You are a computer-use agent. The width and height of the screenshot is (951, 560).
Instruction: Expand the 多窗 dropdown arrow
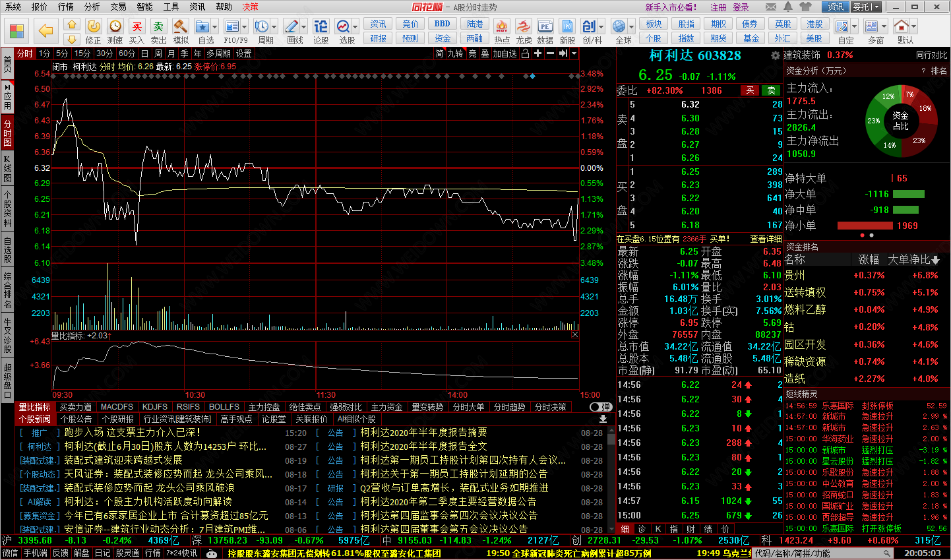click(x=884, y=27)
